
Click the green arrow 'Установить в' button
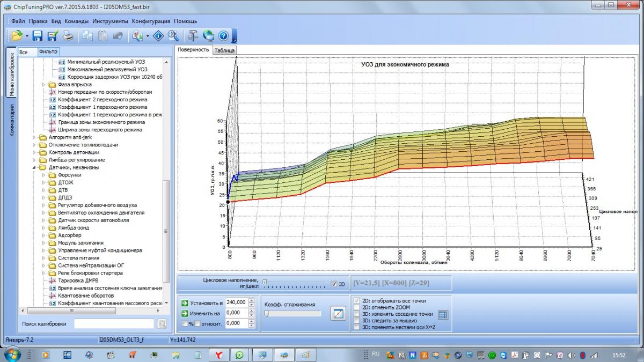[x=185, y=302]
